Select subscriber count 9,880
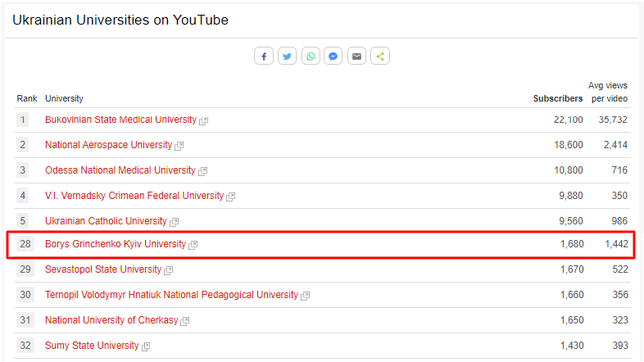The height and width of the screenshot is (362, 644). point(571,196)
